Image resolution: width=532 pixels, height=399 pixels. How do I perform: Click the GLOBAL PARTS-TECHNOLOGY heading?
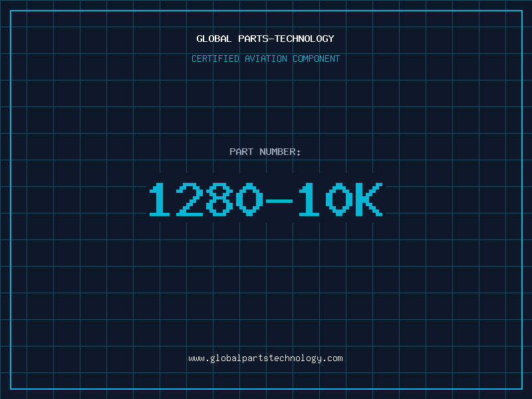point(265,39)
